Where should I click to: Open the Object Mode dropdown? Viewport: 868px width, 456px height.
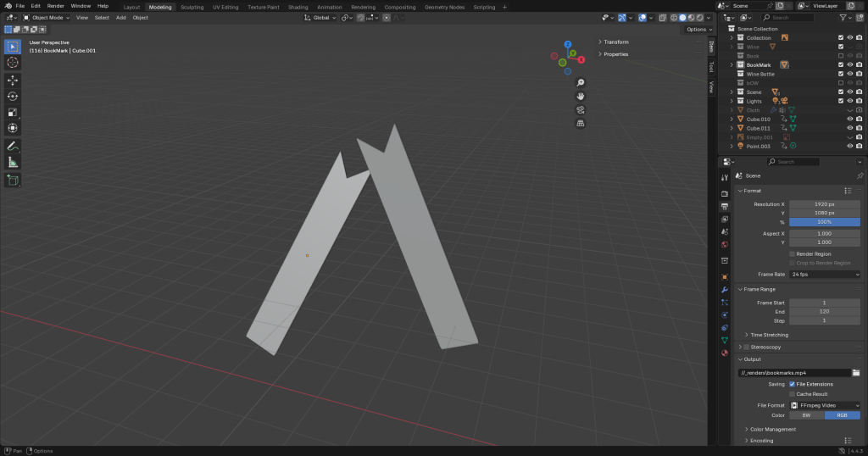[x=46, y=17]
